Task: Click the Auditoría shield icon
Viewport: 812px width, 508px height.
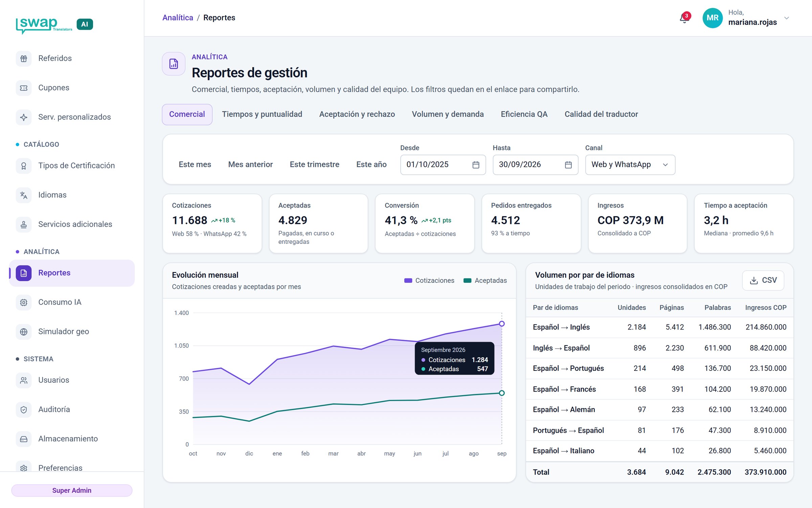Action: (24, 409)
